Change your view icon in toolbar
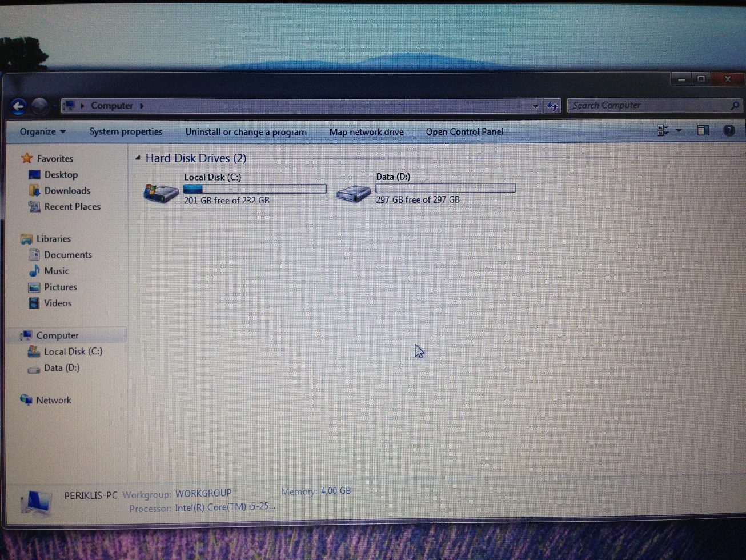The height and width of the screenshot is (560, 746). (663, 131)
